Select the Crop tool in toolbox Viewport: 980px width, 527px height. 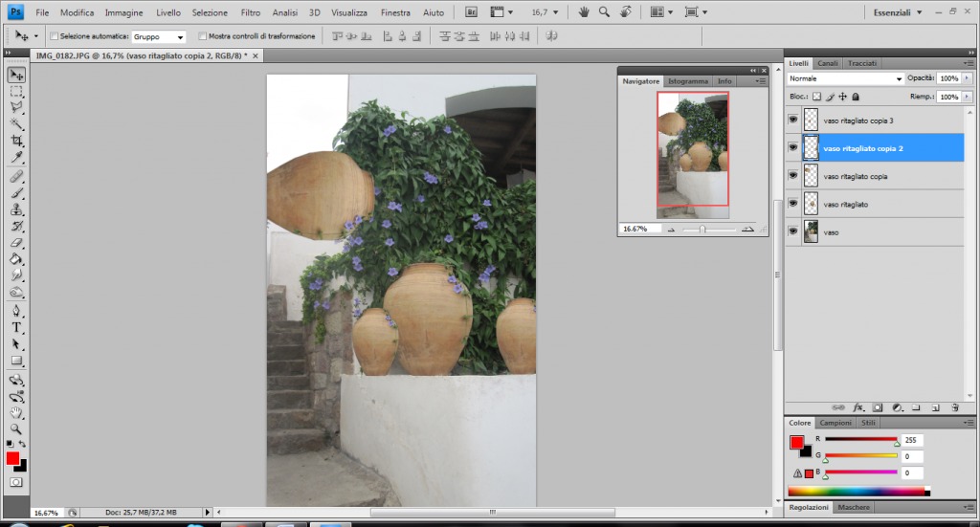point(17,141)
